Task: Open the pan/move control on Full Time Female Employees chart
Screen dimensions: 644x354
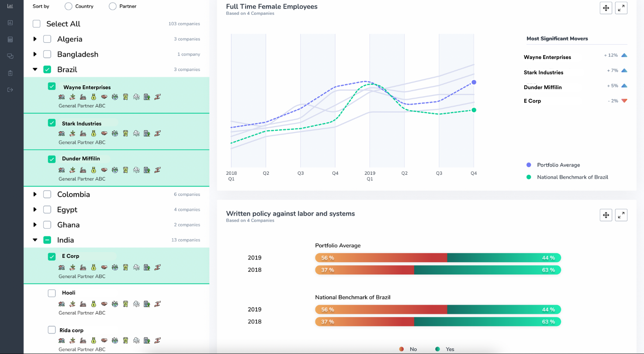Action: pyautogui.click(x=606, y=8)
